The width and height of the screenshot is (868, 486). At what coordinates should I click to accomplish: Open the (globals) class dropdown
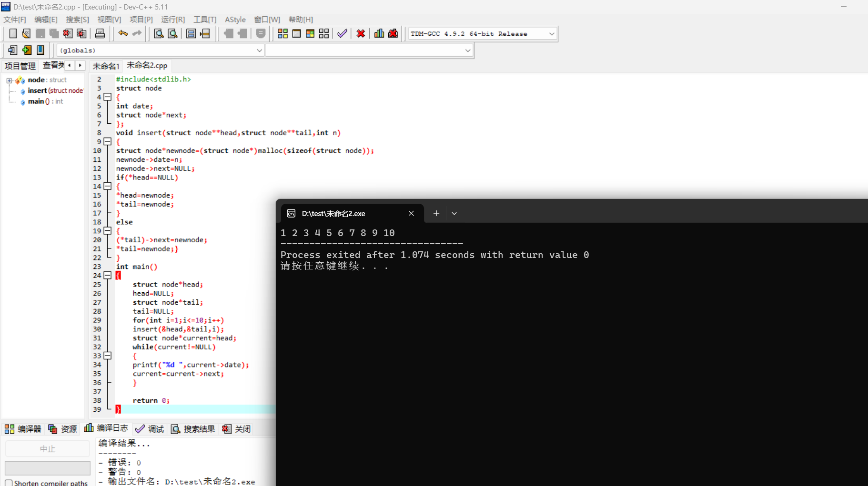pos(259,50)
